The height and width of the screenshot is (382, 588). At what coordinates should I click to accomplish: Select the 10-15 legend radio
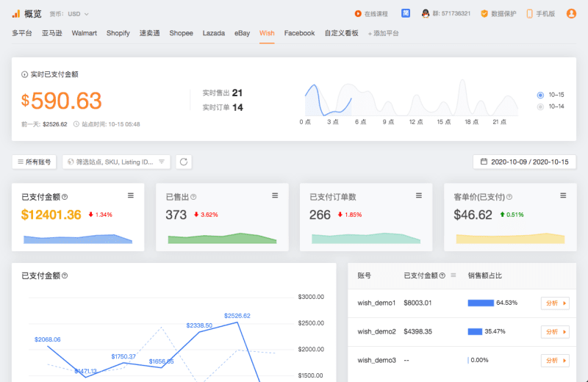[x=541, y=95]
